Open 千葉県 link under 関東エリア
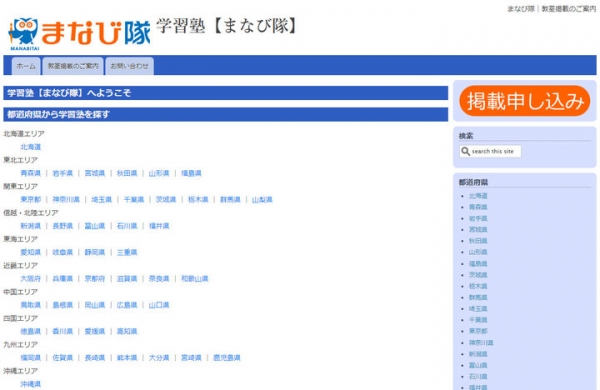The height and width of the screenshot is (390, 600). pos(134,200)
